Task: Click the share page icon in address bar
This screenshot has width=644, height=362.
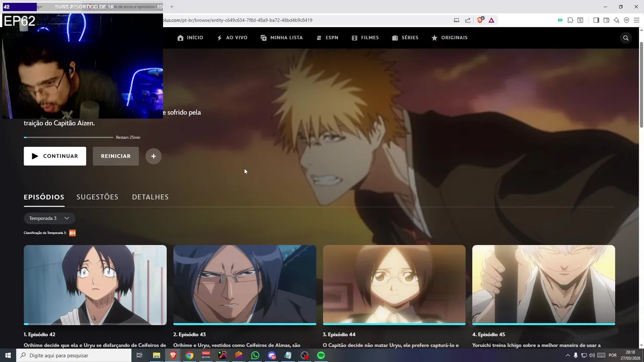Action: (x=467, y=20)
